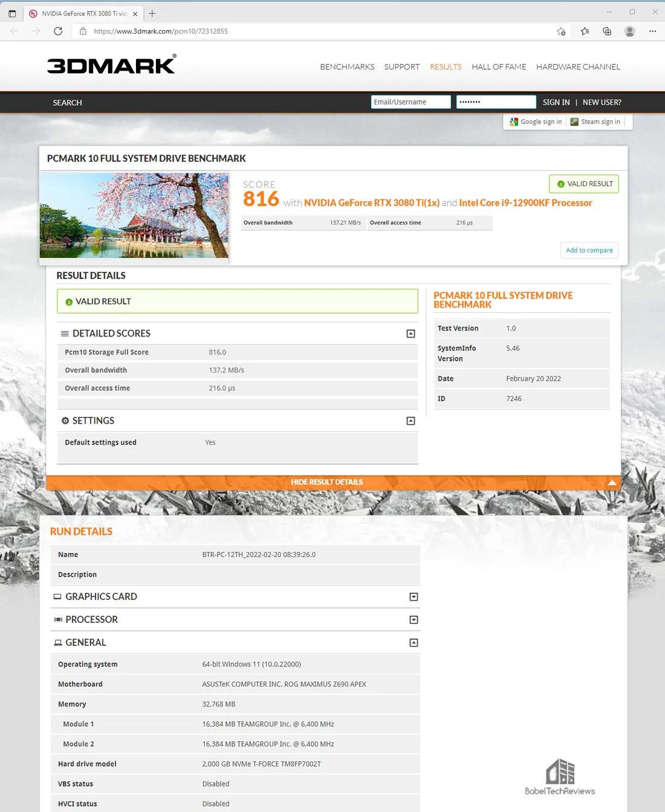Open the Favorites list icon
The width and height of the screenshot is (665, 812).
click(x=585, y=31)
